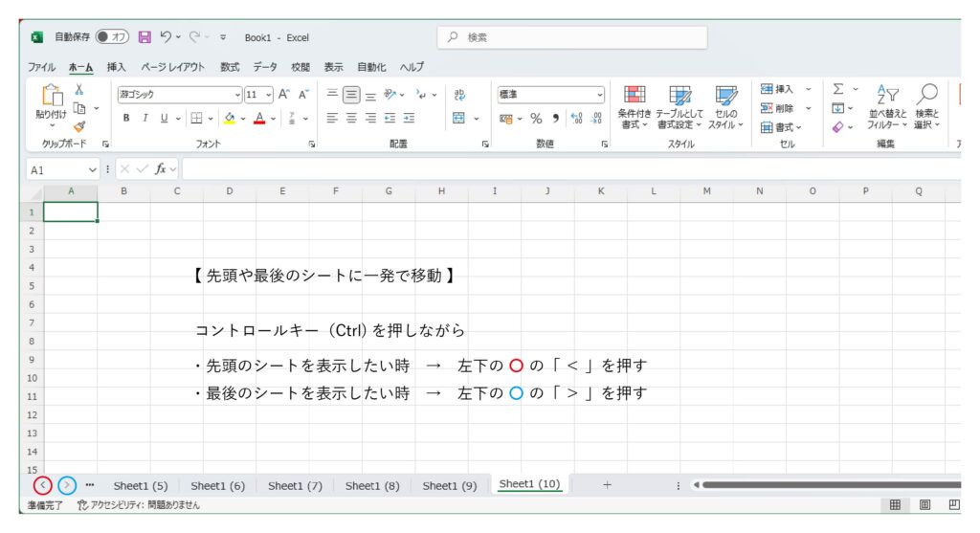Open Conditional Formatting (条件付き書式)

click(635, 105)
